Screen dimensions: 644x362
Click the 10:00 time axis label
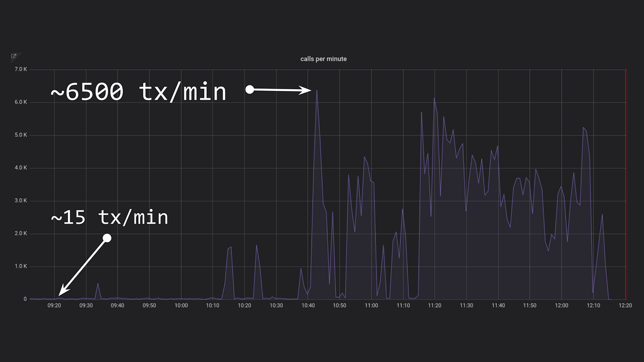coord(181,305)
